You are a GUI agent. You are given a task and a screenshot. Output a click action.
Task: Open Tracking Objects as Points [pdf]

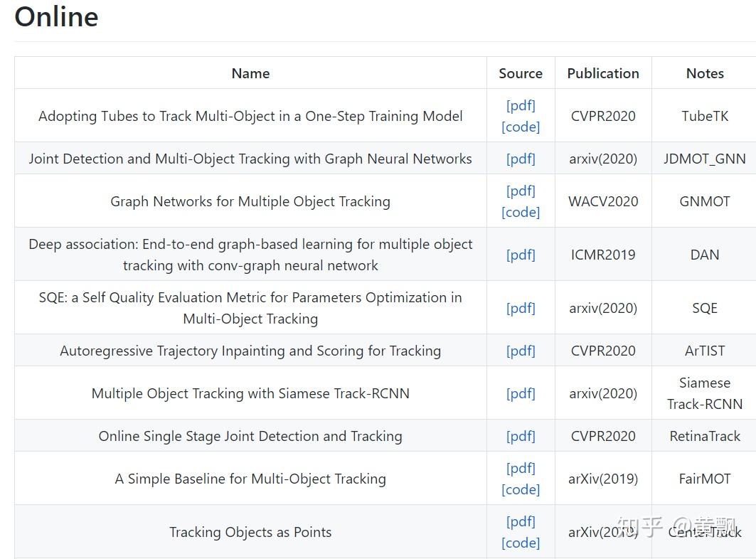click(x=521, y=521)
